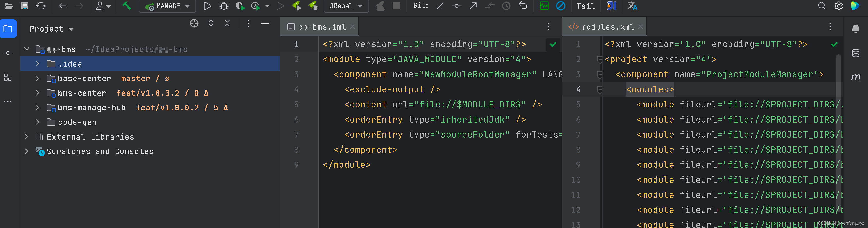
Task: Reload all from disk using sync icon
Action: [x=41, y=6]
